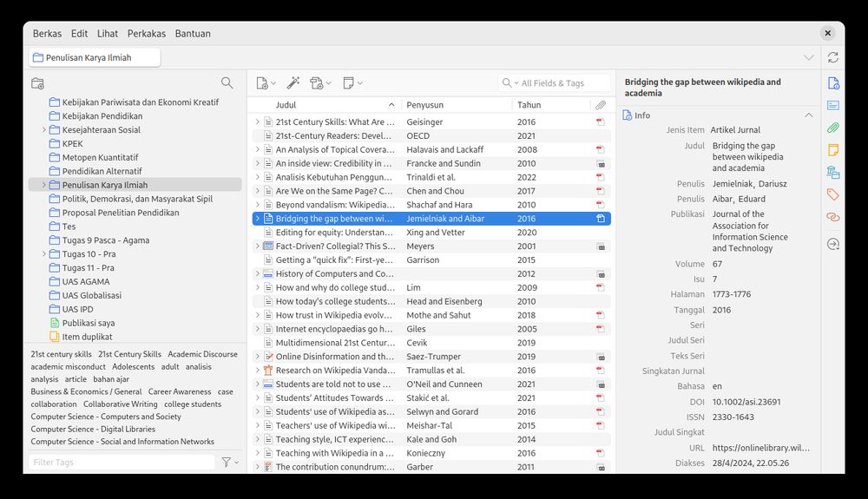Viewport: 868px width, 499px height.
Task: Click the New Collection icon
Action: (37, 83)
